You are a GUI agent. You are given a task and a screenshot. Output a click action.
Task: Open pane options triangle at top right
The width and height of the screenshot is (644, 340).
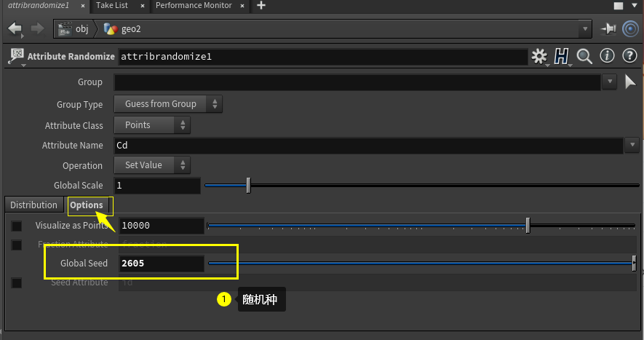634,5
